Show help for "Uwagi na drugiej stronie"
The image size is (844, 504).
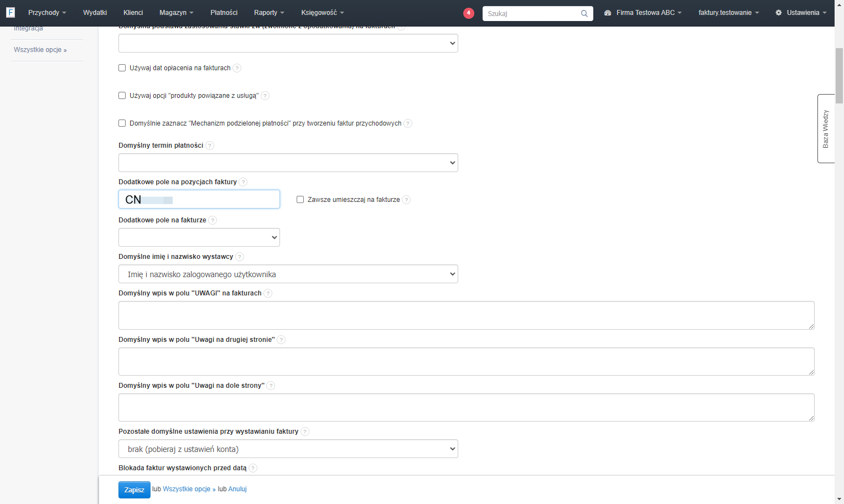281,340
